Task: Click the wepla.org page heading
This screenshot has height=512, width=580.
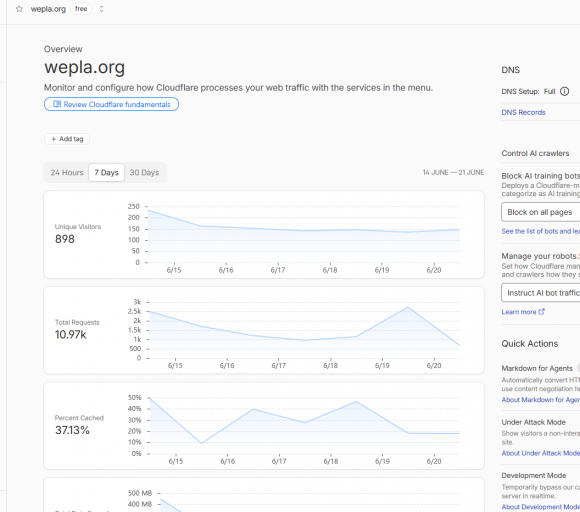Action: click(84, 67)
